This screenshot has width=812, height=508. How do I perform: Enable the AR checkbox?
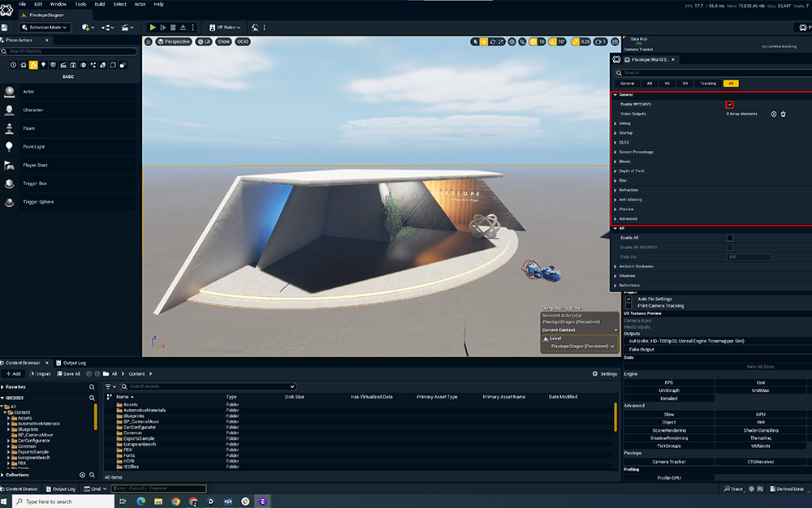[729, 238]
